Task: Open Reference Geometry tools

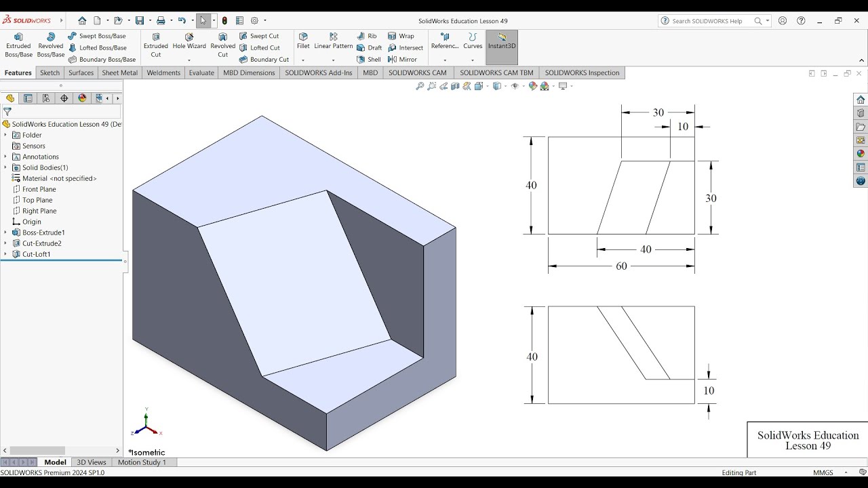Action: (x=445, y=41)
